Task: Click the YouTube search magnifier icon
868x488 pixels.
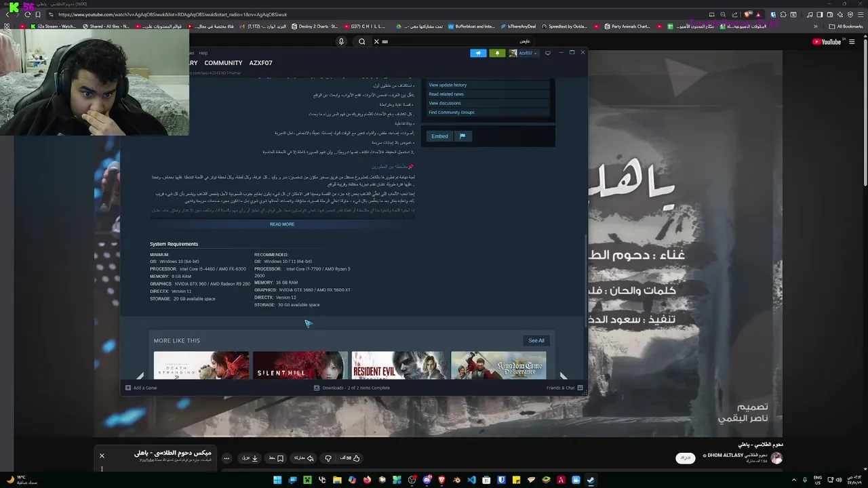Action: (x=362, y=41)
